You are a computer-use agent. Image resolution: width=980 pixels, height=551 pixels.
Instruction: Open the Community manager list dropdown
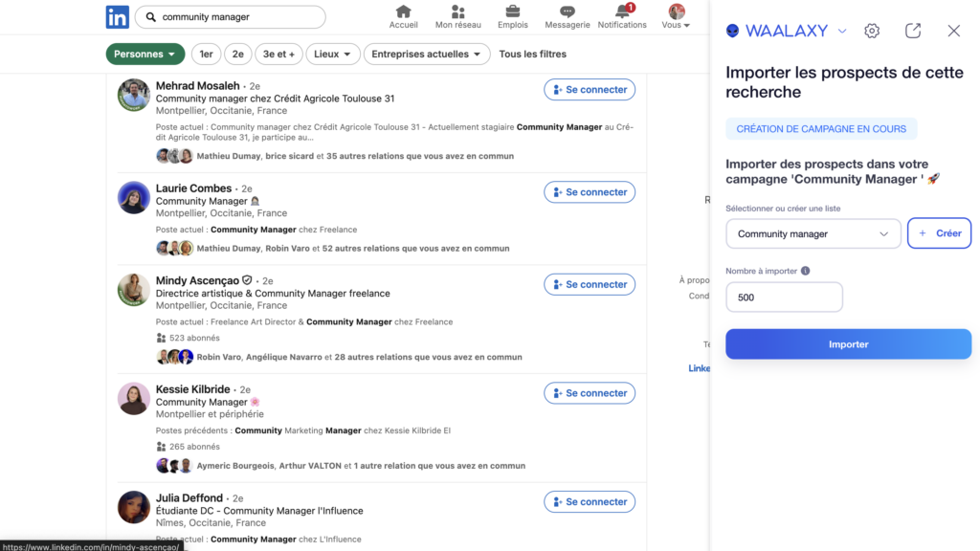[x=813, y=233]
